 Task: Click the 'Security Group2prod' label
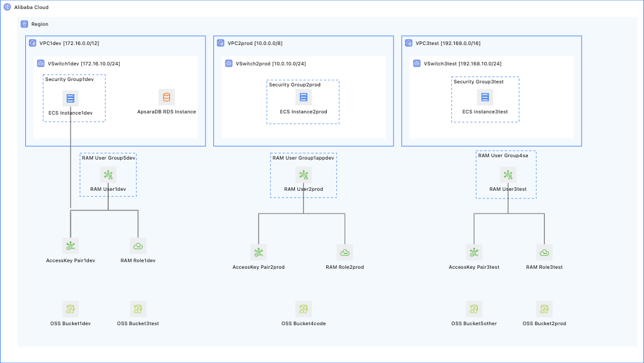coord(295,85)
